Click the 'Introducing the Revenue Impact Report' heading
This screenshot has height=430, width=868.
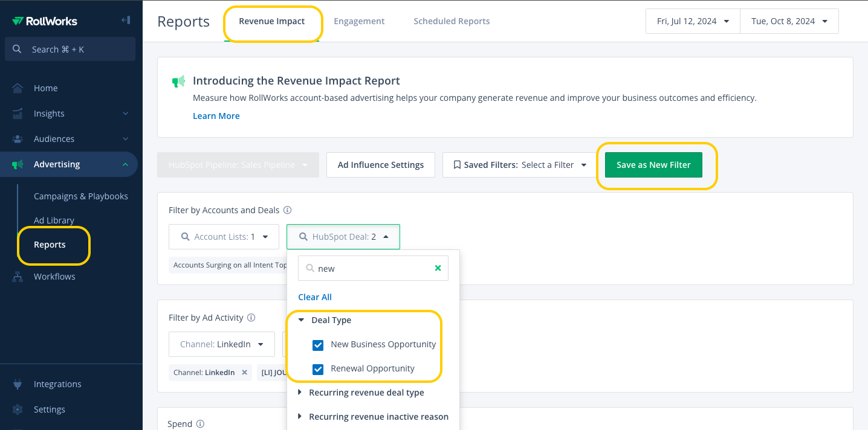tap(296, 80)
